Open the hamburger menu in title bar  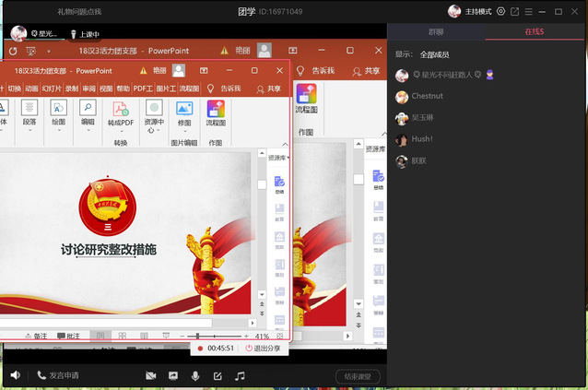(529, 12)
